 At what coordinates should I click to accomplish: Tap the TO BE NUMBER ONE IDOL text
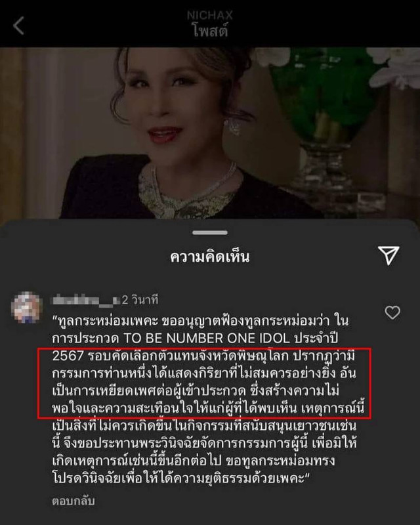tap(207, 338)
